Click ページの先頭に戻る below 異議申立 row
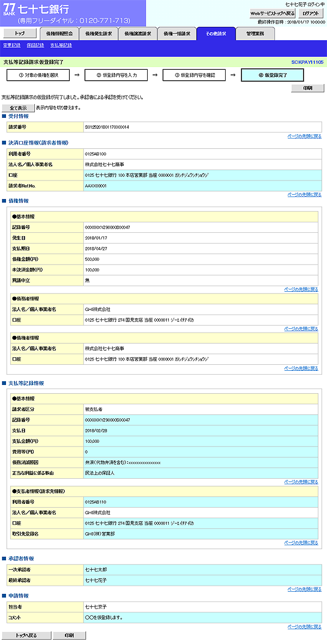The image size is (327, 644). pos(301,289)
